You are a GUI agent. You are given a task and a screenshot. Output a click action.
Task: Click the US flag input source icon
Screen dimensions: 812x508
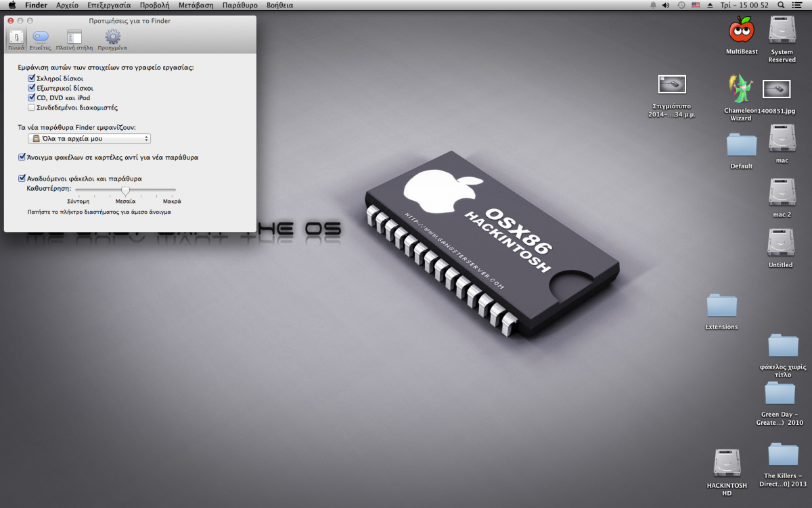[696, 5]
